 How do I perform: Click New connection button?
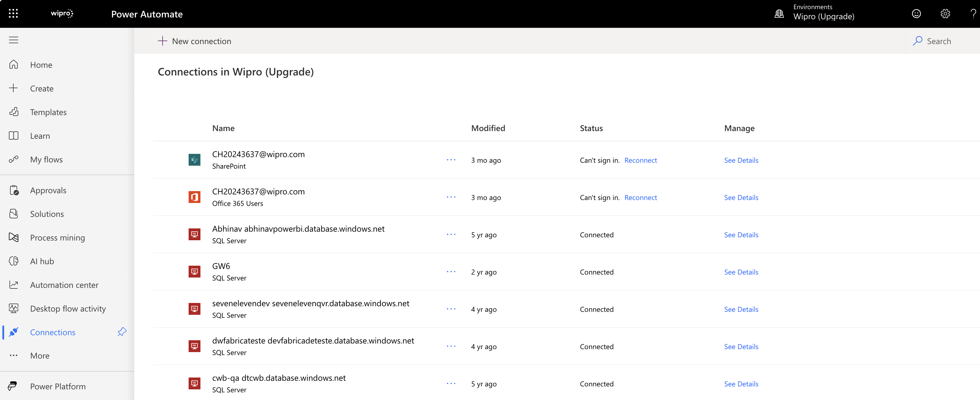tap(195, 41)
